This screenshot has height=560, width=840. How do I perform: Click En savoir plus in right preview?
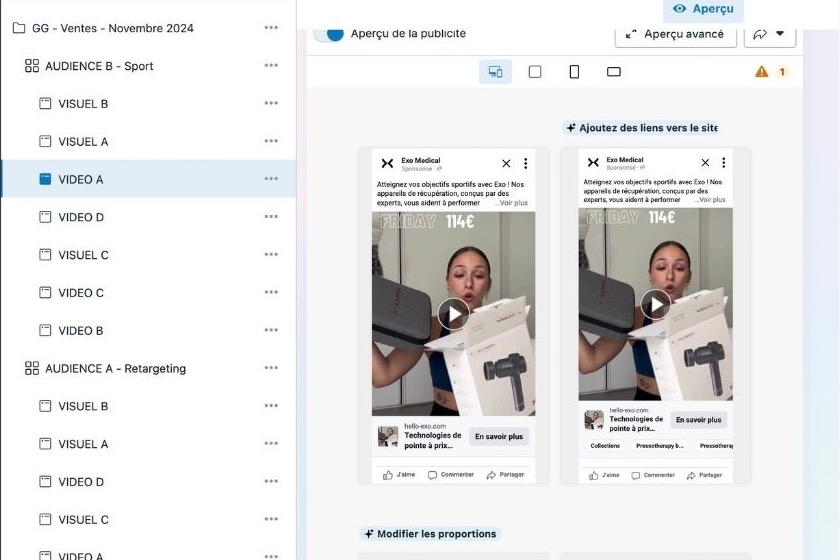(x=699, y=420)
